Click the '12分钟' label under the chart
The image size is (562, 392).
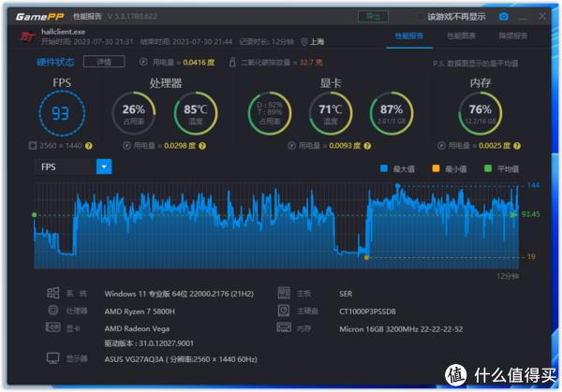pyautogui.click(x=508, y=276)
